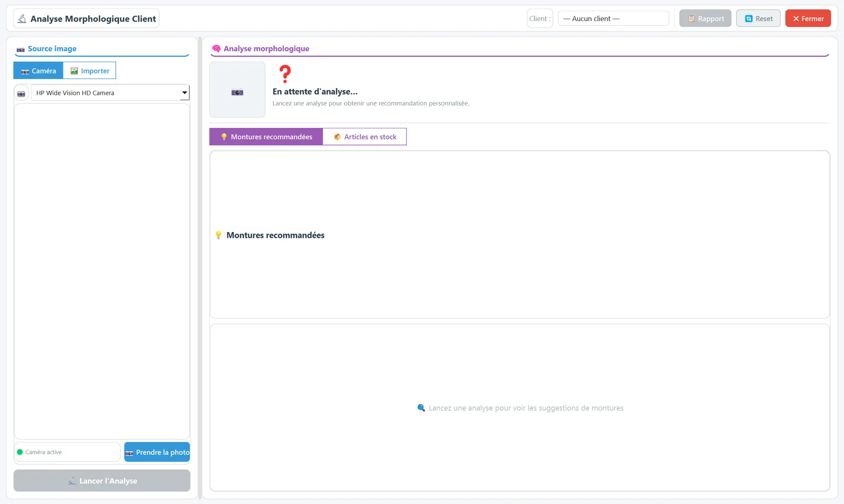Close the window with the Fermer button
844x504 pixels.
pyautogui.click(x=808, y=18)
